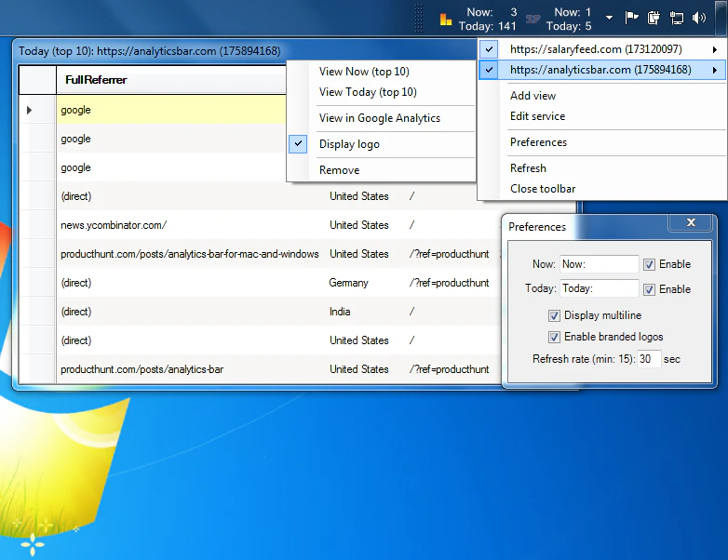Click the window title Today (top 10) bar

coord(150,50)
